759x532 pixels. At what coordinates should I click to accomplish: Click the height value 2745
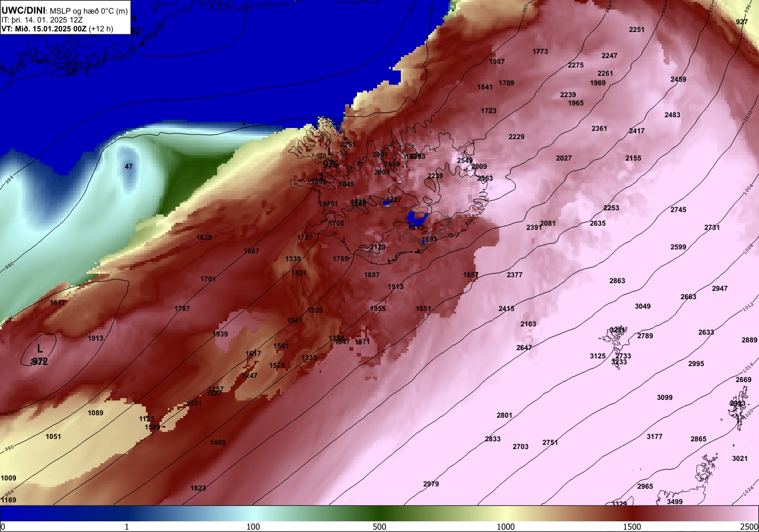(678, 210)
